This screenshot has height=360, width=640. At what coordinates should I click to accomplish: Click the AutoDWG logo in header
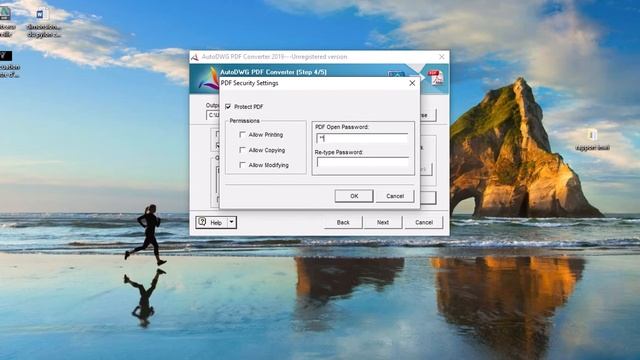(209, 78)
